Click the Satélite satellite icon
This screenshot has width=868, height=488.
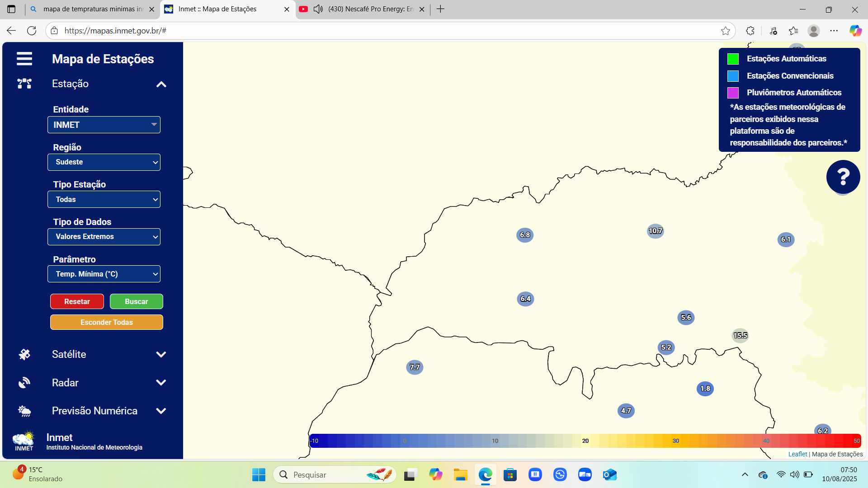(x=24, y=354)
